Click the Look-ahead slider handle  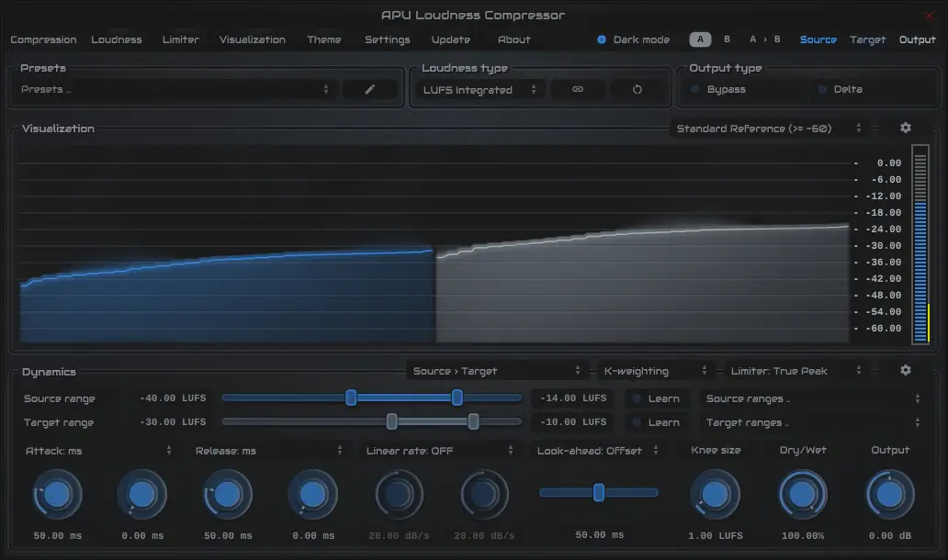(x=599, y=492)
